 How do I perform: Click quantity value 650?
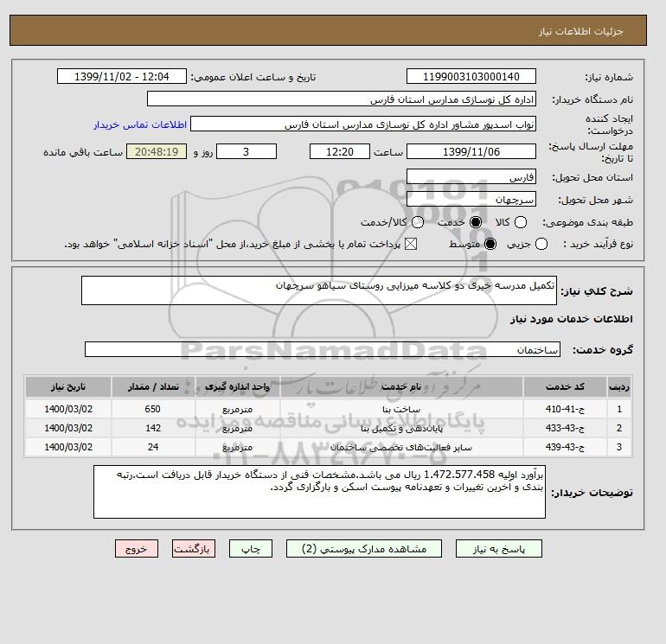point(152,409)
